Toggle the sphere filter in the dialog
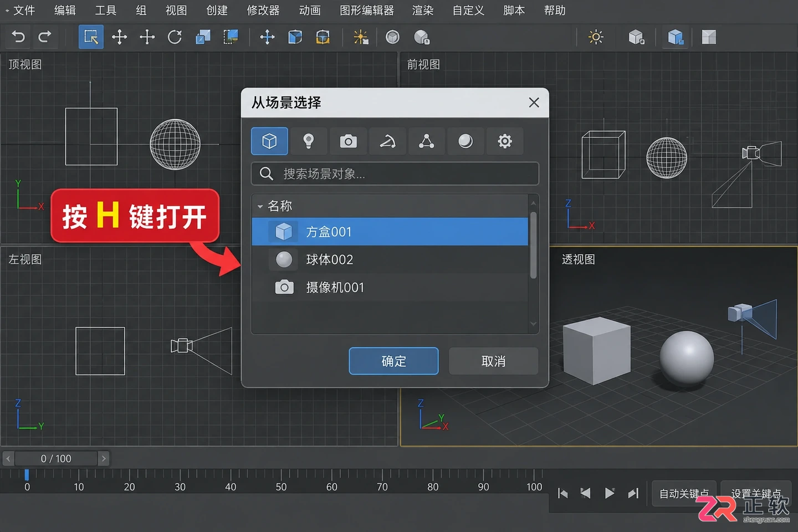The width and height of the screenshot is (798, 532). tap(465, 141)
